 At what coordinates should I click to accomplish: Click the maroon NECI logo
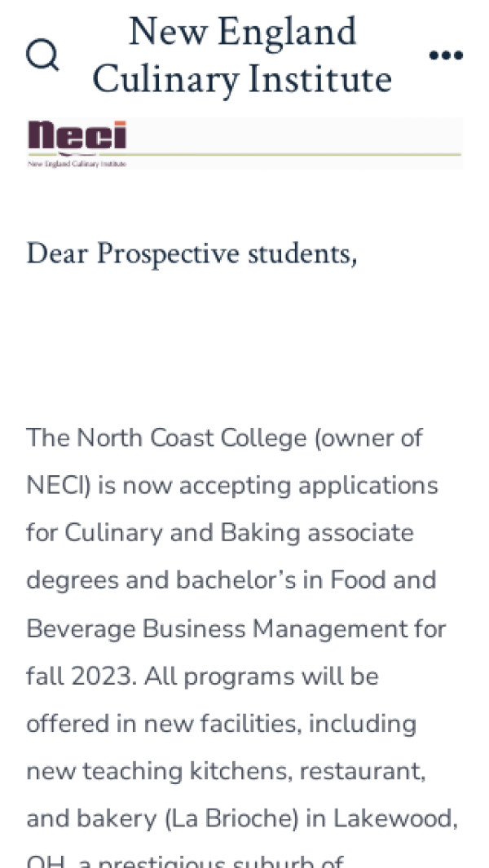point(77,135)
